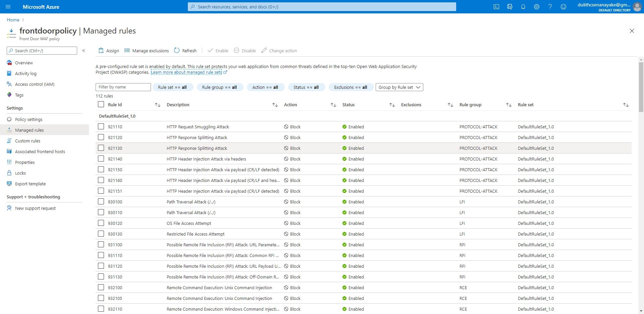The image size is (644, 314).
Task: Click the Enable toolbar action
Action: (x=218, y=51)
